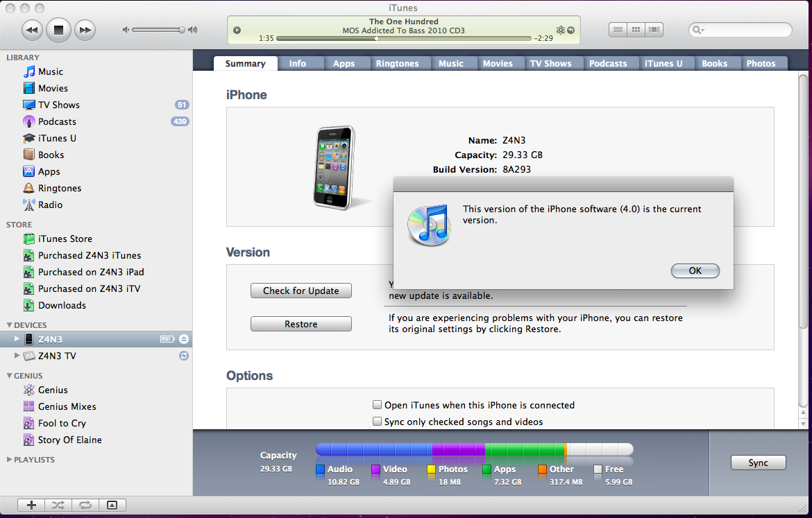Switch to Cover Flow view
The image size is (812, 518).
[x=654, y=30]
